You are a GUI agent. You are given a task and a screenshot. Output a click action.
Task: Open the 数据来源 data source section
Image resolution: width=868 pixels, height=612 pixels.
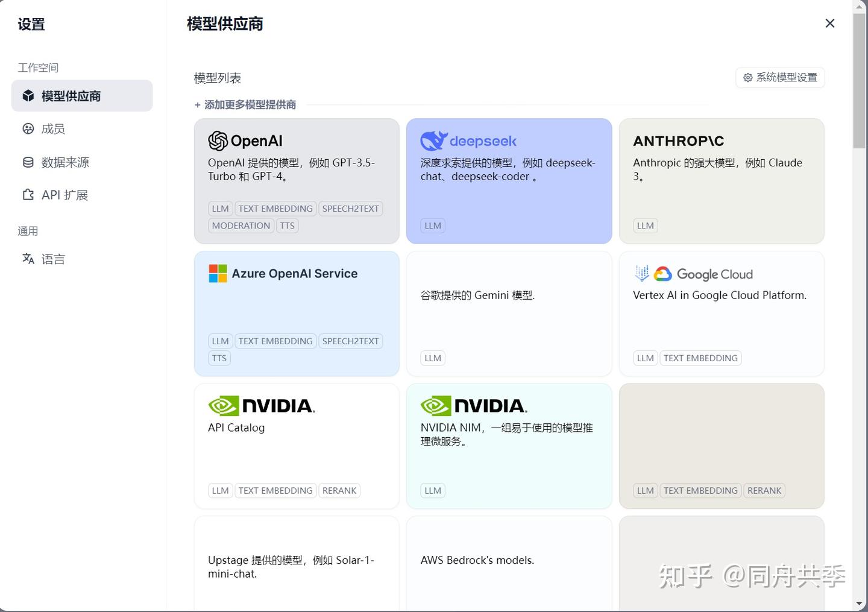tap(64, 162)
